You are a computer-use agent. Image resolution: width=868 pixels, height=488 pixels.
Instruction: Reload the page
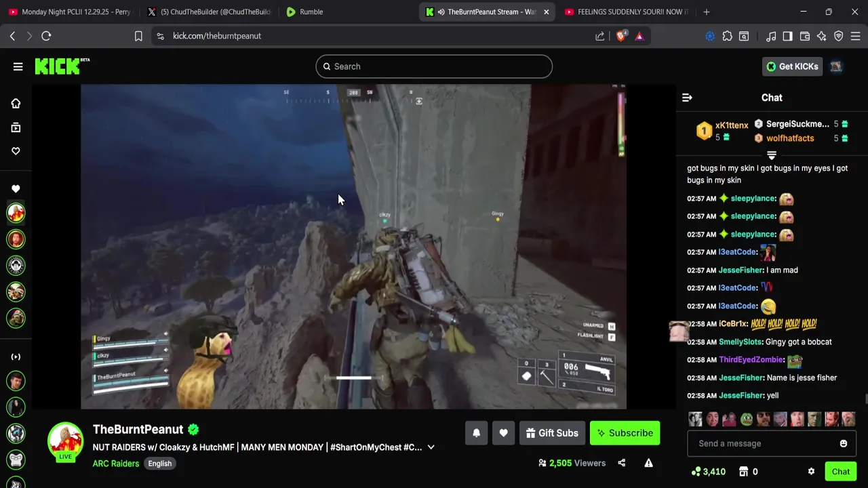point(46,36)
